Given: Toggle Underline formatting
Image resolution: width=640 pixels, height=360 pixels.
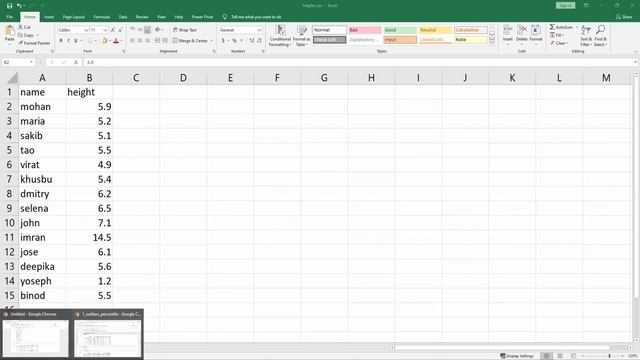Looking at the screenshot, I should (x=76, y=41).
